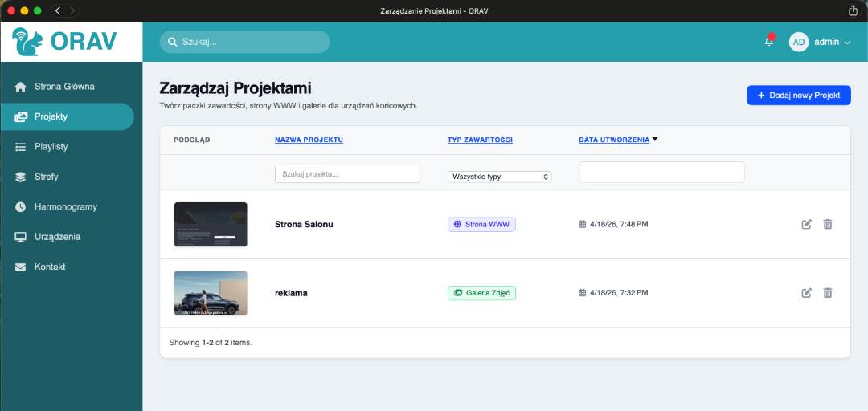868x411 pixels.
Task: Click the Zarządzaj Projektami heading
Action: point(235,88)
